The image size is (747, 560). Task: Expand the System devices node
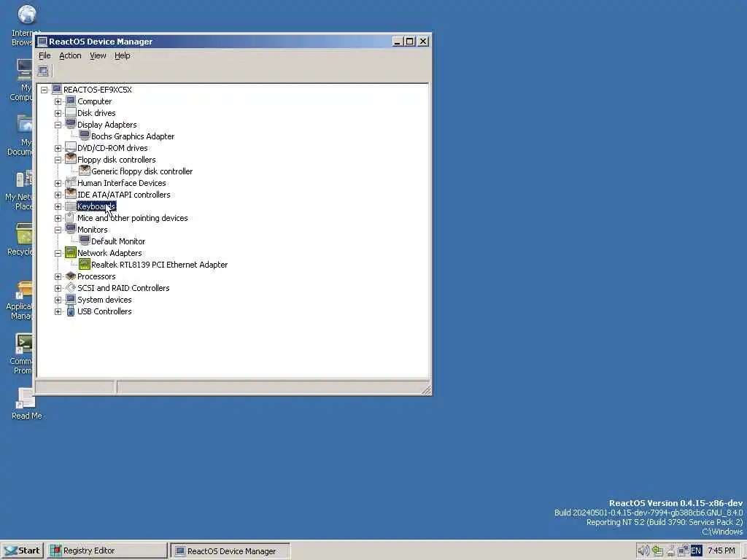point(58,300)
